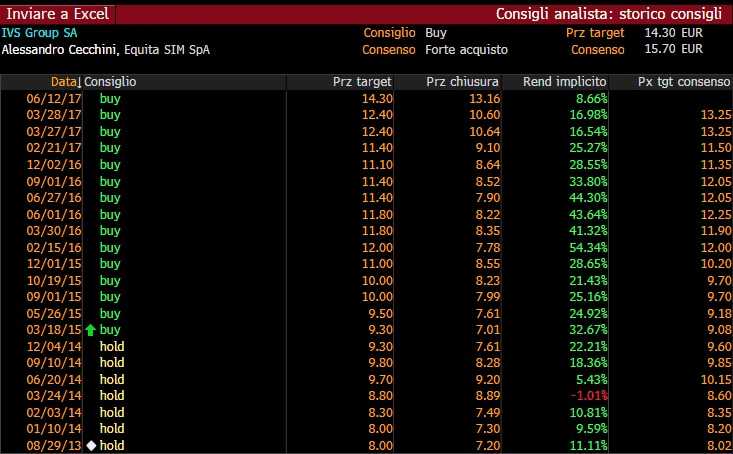
Task: Select the 08/29/13 hold recommendation
Action: click(x=112, y=444)
